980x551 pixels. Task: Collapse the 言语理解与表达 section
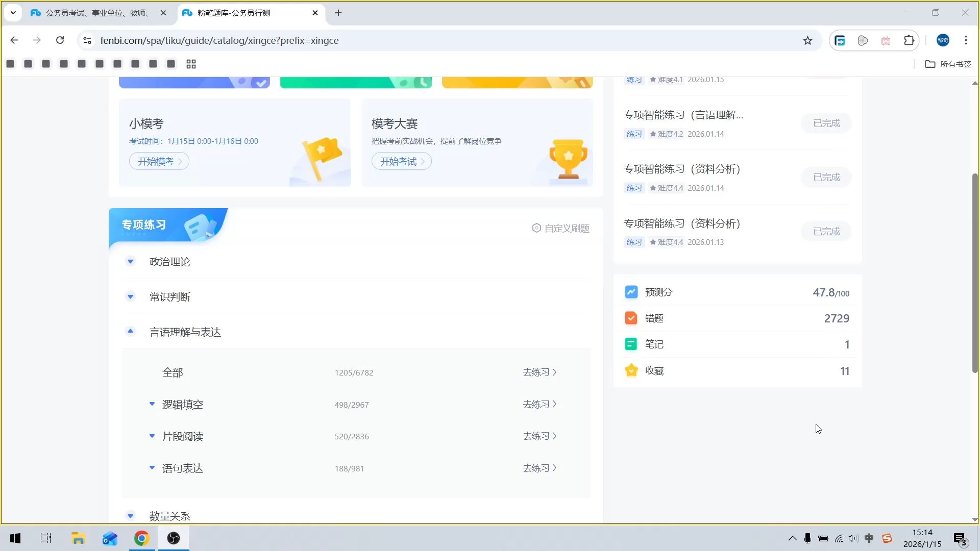(130, 331)
